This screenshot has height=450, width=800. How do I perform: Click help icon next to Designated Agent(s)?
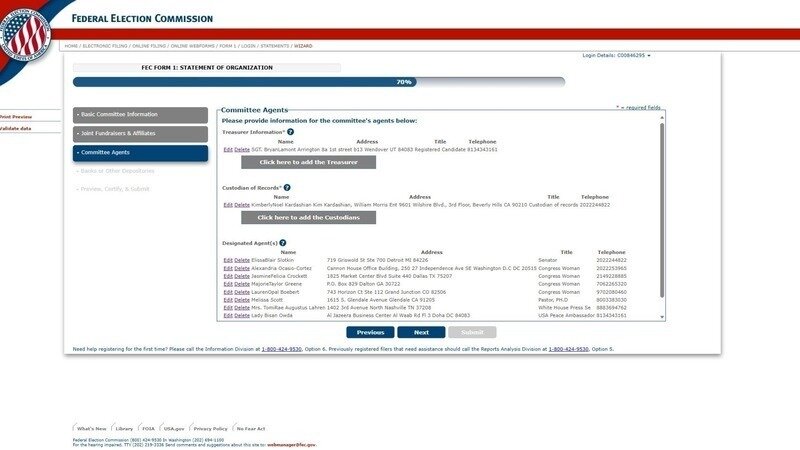283,243
